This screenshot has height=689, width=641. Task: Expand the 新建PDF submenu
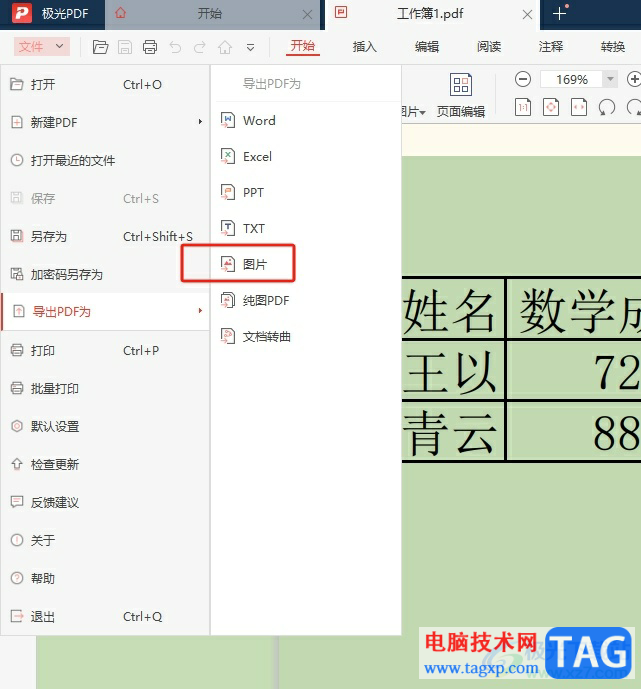click(105, 122)
